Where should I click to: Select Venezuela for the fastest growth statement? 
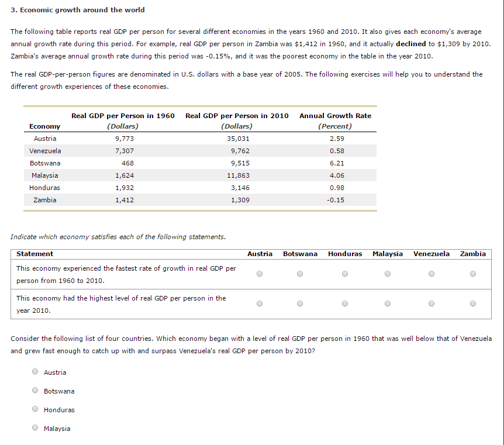[431, 273]
